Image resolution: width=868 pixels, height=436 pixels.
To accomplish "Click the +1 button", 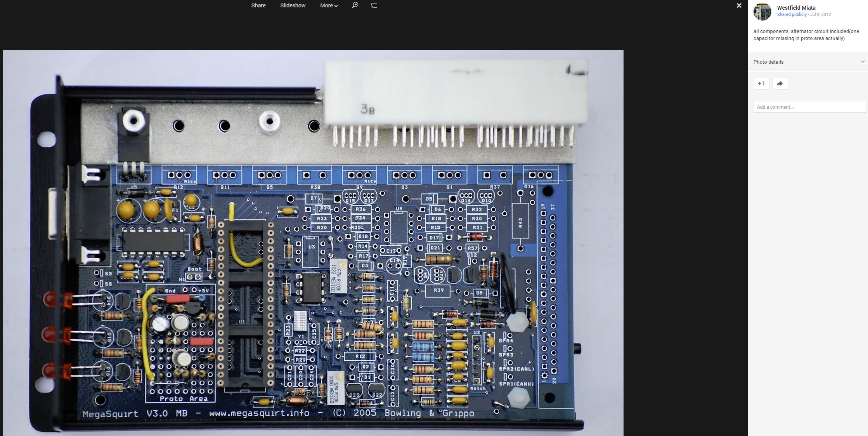I will point(761,83).
